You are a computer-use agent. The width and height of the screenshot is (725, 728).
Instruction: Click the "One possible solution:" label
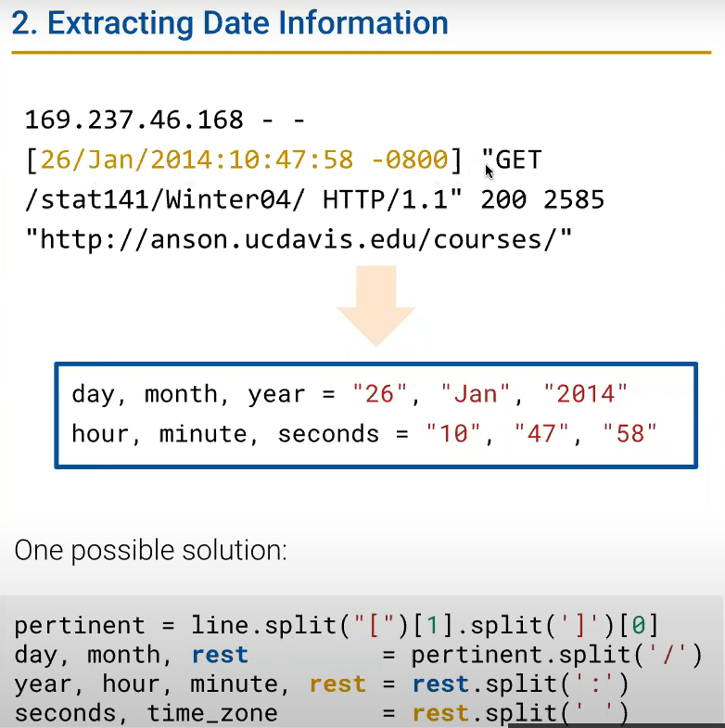(150, 551)
